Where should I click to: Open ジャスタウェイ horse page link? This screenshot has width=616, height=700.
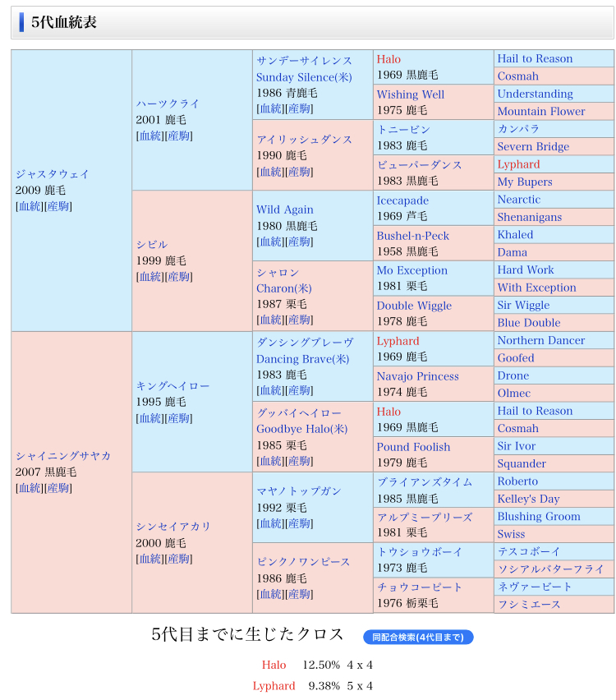52,174
